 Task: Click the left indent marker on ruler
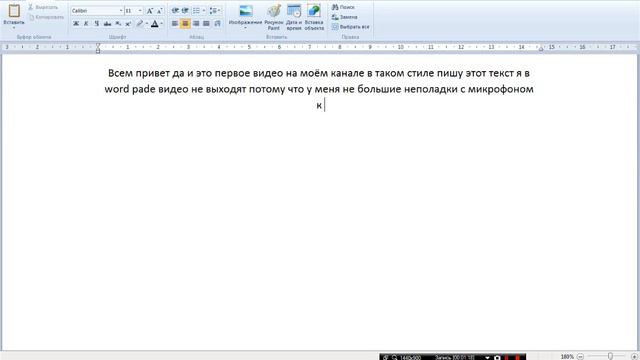pyautogui.click(x=98, y=48)
